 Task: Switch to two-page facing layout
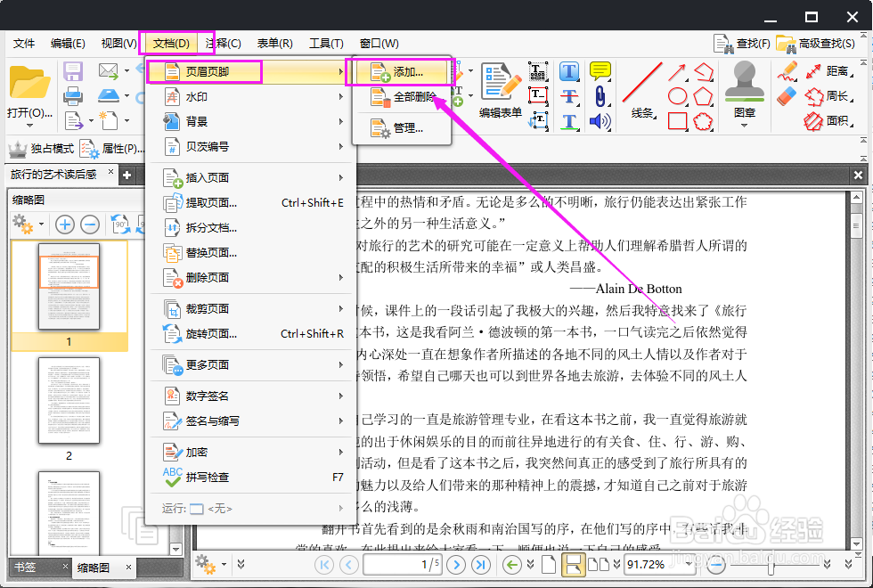(x=599, y=565)
